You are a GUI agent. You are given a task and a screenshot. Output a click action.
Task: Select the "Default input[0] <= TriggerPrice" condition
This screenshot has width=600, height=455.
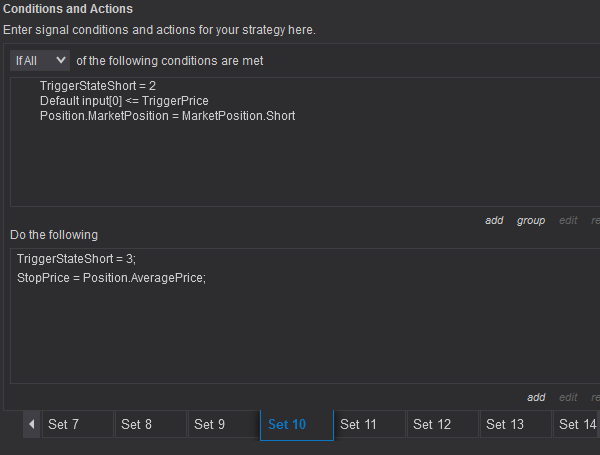[124, 101]
